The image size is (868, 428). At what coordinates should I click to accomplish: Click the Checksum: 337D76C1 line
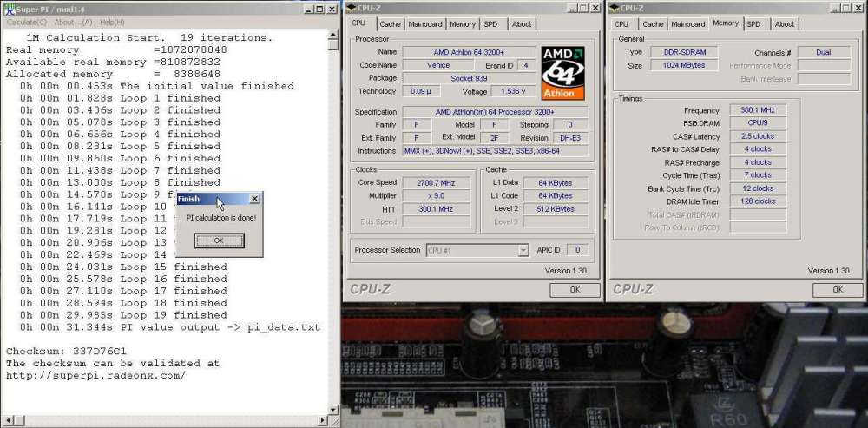67,351
